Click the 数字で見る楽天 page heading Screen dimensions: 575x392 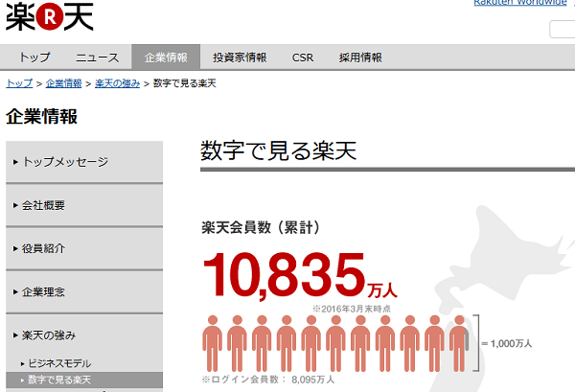pyautogui.click(x=278, y=150)
